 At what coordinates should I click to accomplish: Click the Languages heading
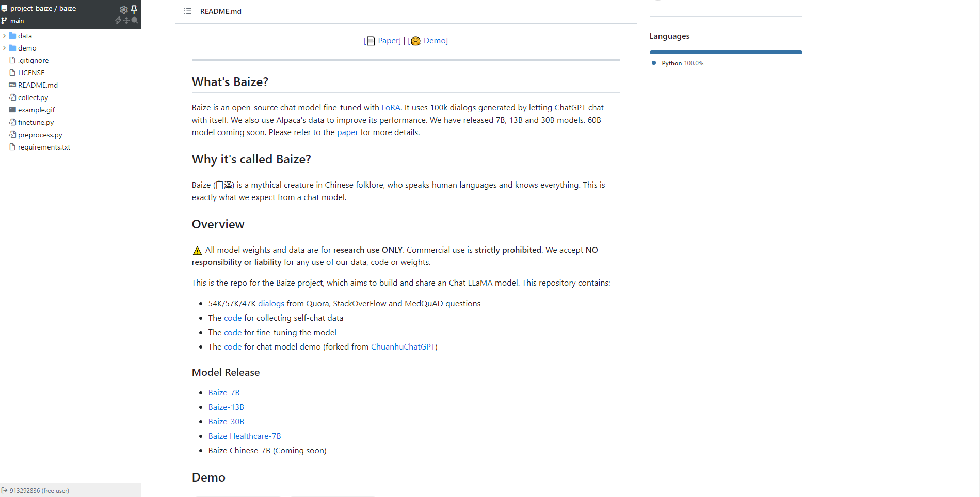point(669,36)
